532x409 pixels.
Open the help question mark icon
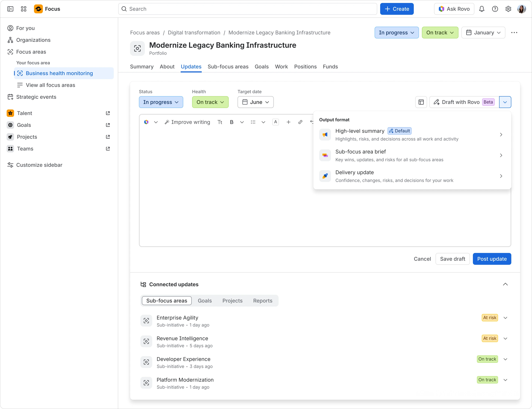[495, 9]
